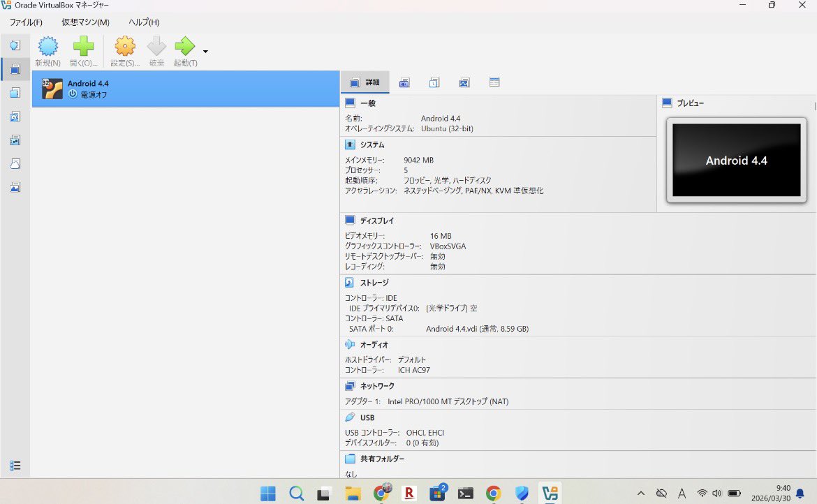Open the Cloud profile sidebar icon
The image size is (817, 504).
pyautogui.click(x=15, y=164)
